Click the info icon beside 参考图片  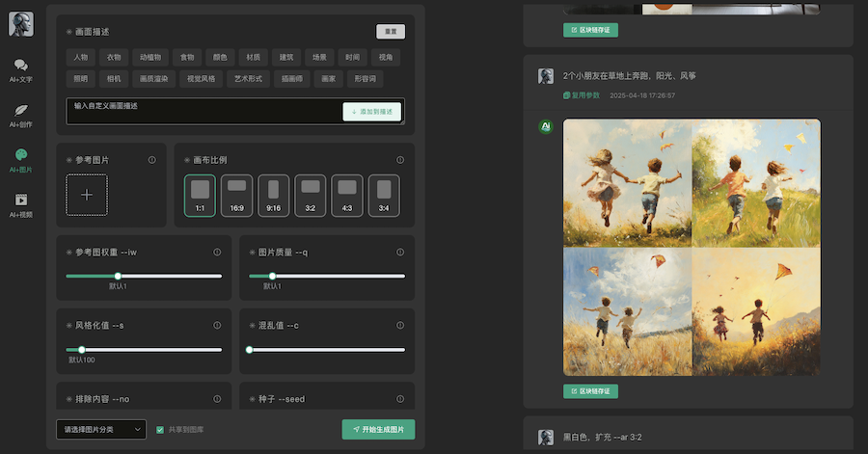point(152,160)
